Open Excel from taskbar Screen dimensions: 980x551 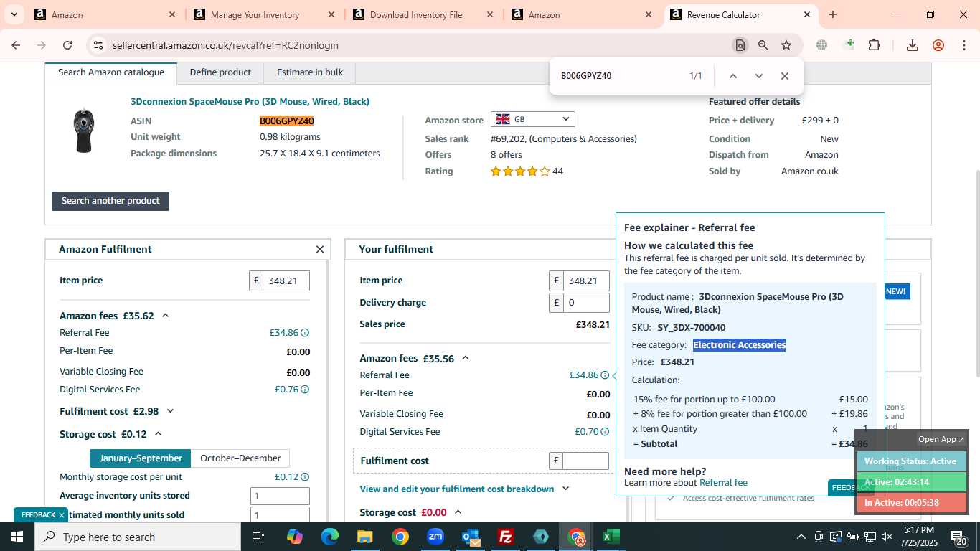click(x=611, y=537)
